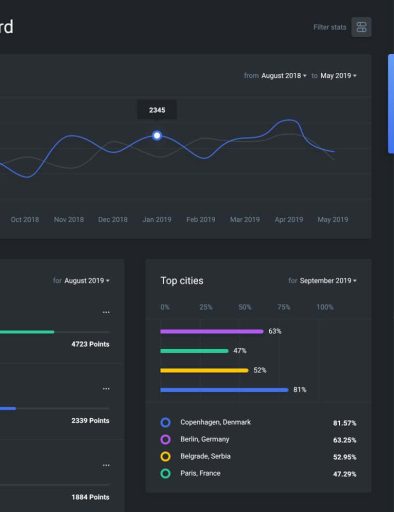Viewport: 394px width, 512px height.
Task: Select the highlighted 2345 chart data point
Action: pyautogui.click(x=157, y=136)
